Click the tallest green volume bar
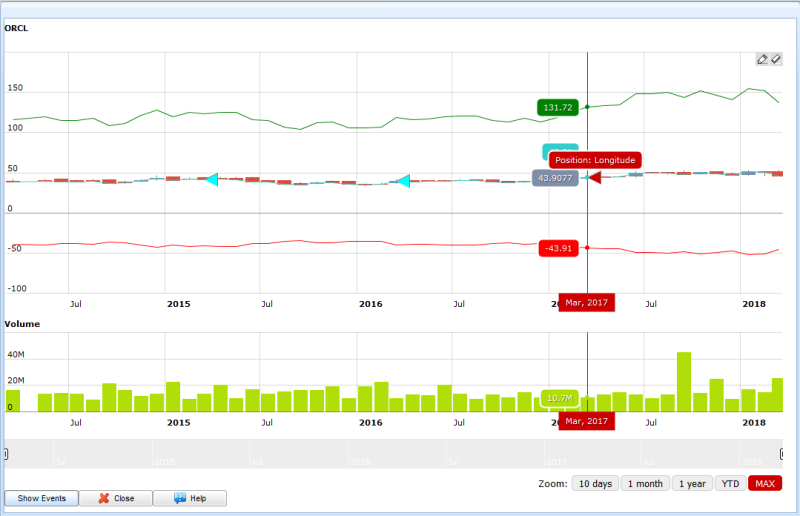This screenshot has height=516, width=800. coord(684,382)
